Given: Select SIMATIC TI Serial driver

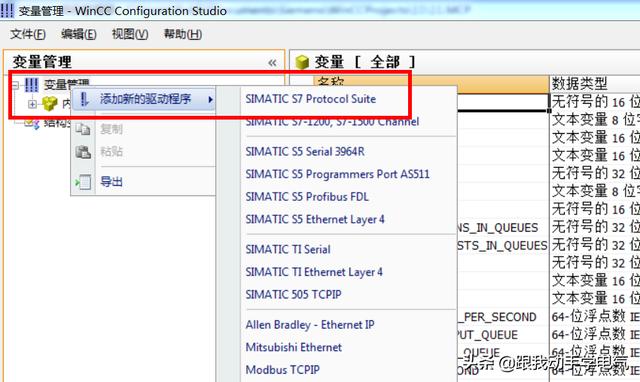Looking at the screenshot, I should (x=288, y=249).
